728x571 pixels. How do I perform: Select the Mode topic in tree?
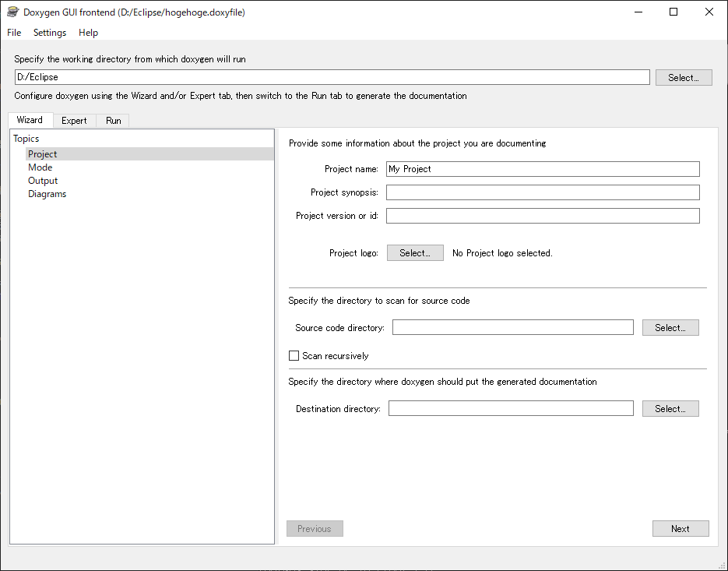(40, 167)
